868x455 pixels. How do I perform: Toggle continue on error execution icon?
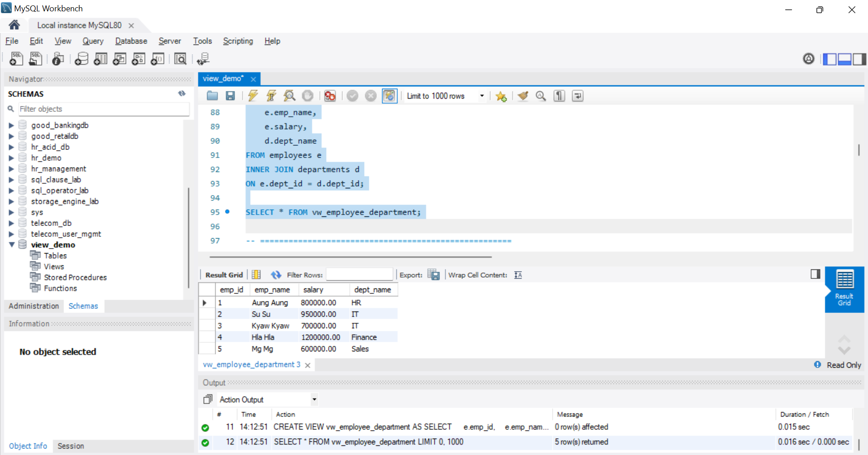click(x=330, y=96)
